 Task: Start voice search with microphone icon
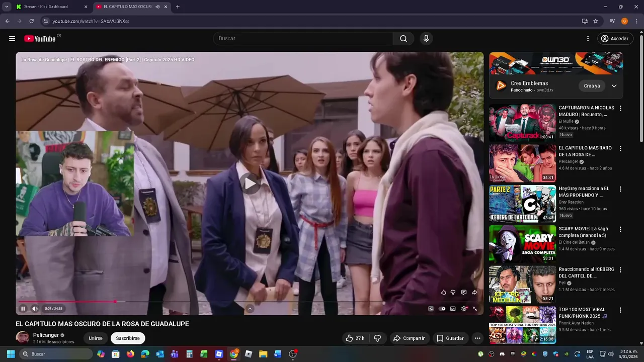coord(426,39)
